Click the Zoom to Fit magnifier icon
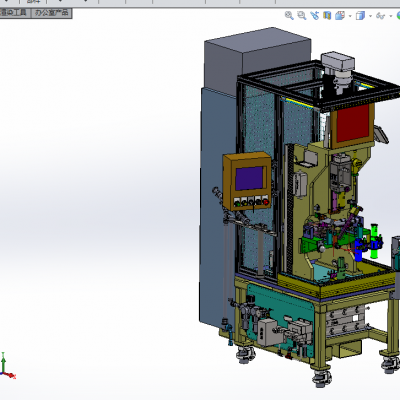Screen dimensions: 400x400 (x=289, y=15)
